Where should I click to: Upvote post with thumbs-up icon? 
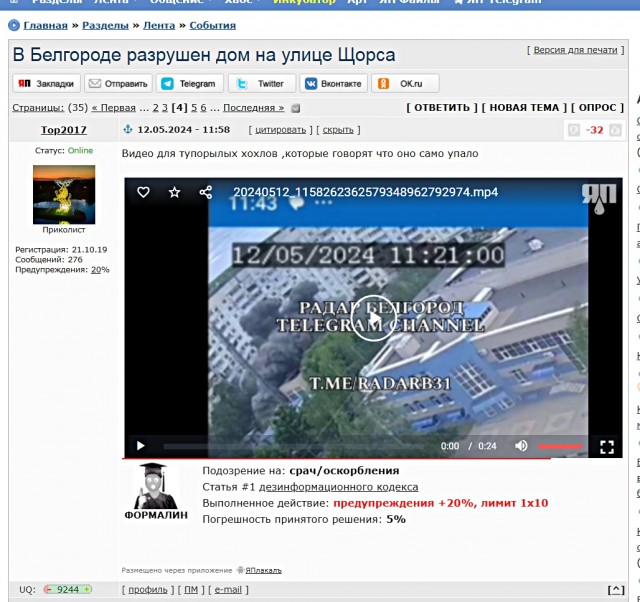click(x=615, y=130)
